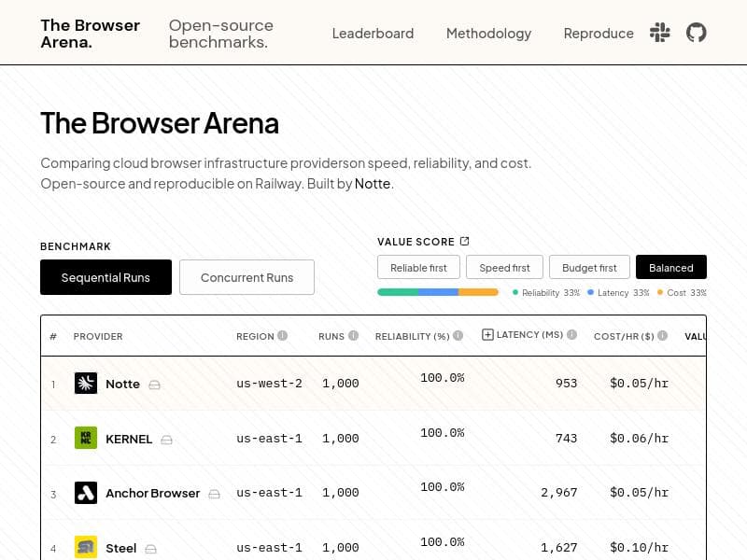Open the Value Score external link icon
Screen dimensions: 747x560
click(463, 241)
